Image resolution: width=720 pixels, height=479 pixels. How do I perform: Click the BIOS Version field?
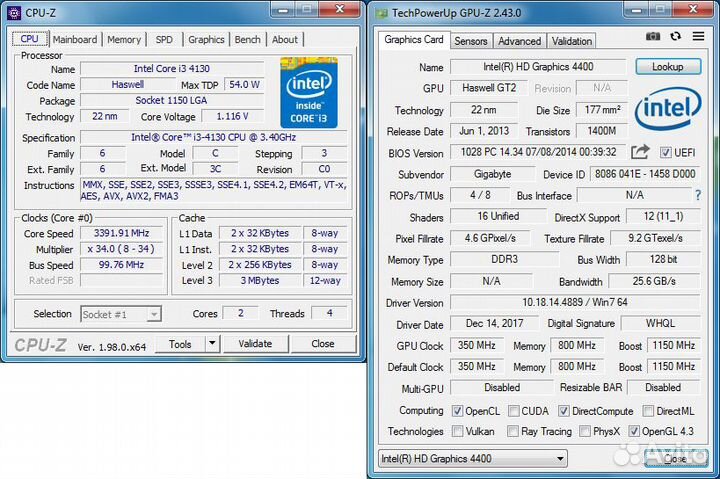(538, 152)
